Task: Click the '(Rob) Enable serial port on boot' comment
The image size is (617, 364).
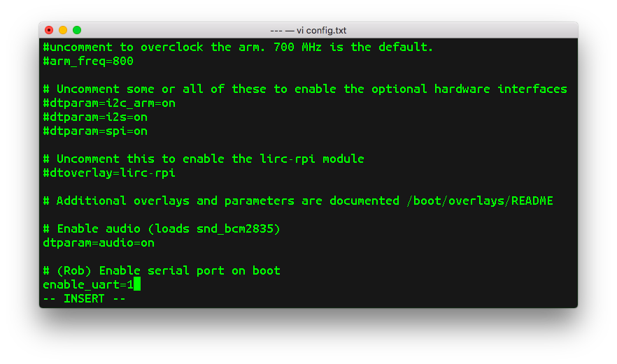Action: pyautogui.click(x=169, y=270)
